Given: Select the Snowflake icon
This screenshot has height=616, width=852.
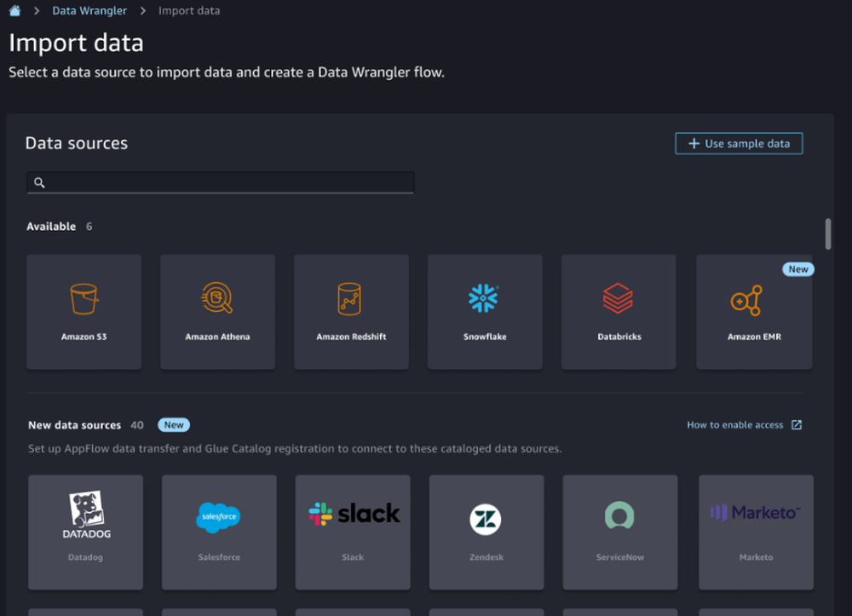Looking at the screenshot, I should (483, 298).
